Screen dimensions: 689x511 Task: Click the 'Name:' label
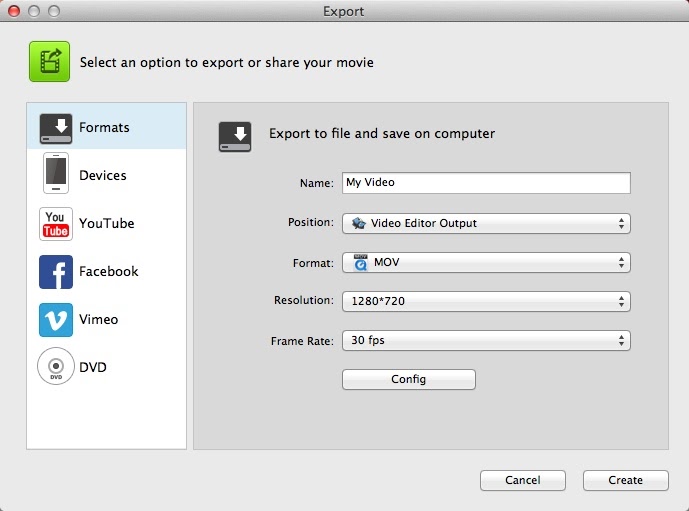click(316, 183)
